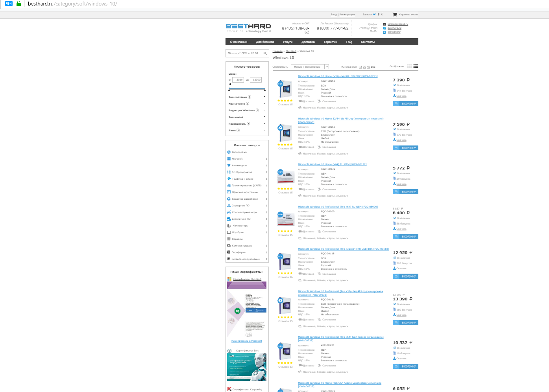Click the 1С:Предприятие icon in the catalog
Image resolution: width=549 pixels, height=392 pixels.
(229, 172)
